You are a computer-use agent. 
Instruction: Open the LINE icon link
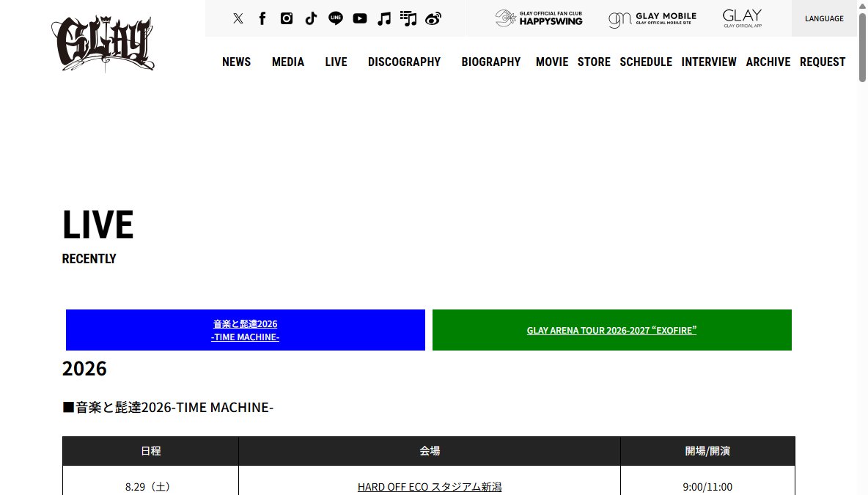click(336, 18)
